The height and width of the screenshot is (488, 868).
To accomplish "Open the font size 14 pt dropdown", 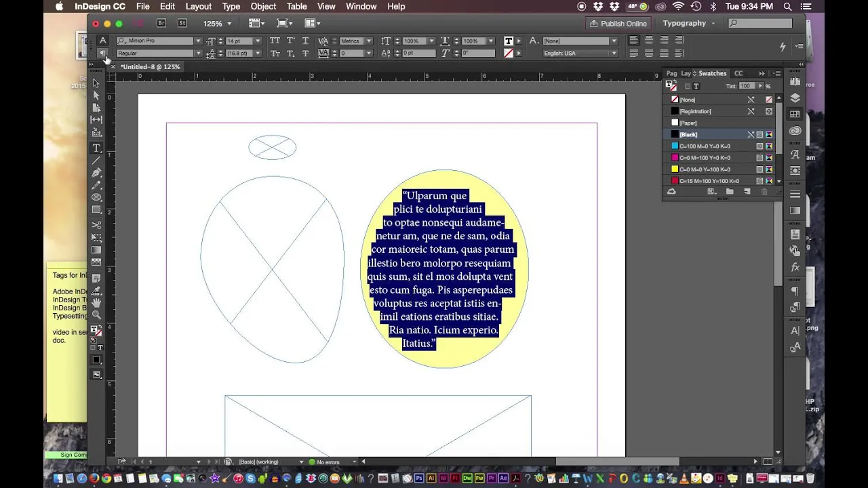I will point(258,41).
